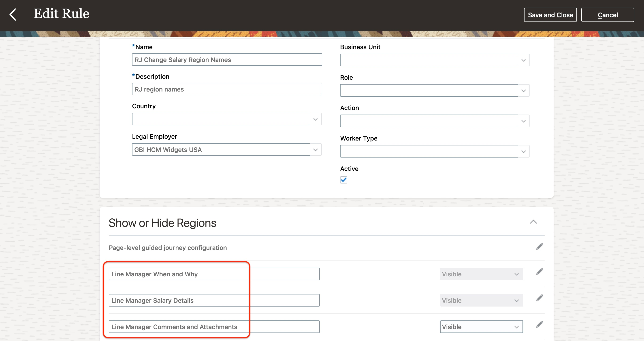Open the Country dropdown arrow
Screen dimensions: 644x341
(x=315, y=119)
